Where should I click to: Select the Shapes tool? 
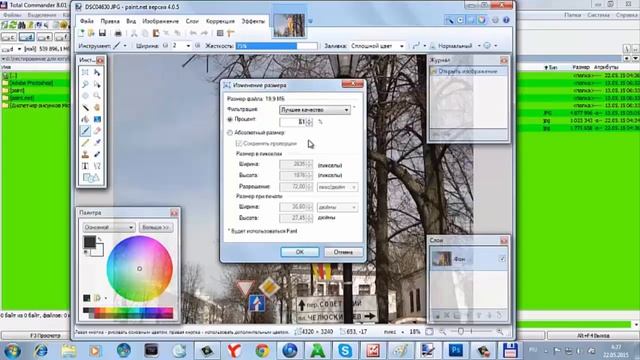[91, 178]
